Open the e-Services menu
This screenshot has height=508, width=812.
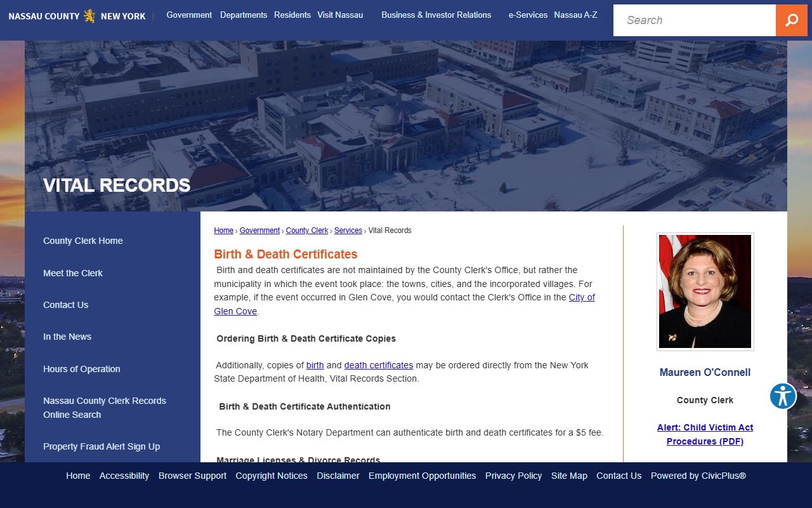528,15
